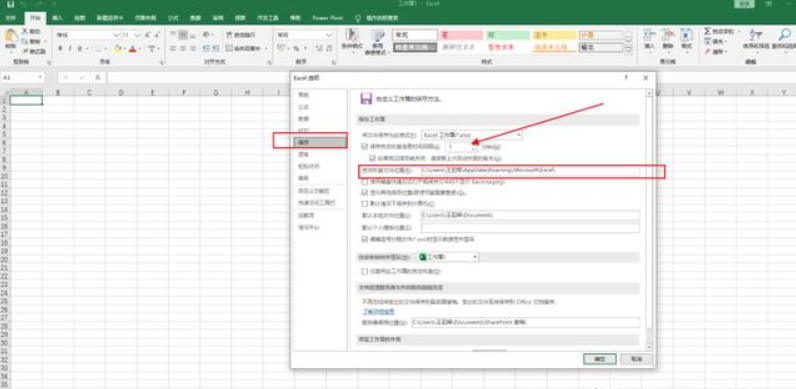
Task: Click the red font color icon
Action: [x=132, y=49]
